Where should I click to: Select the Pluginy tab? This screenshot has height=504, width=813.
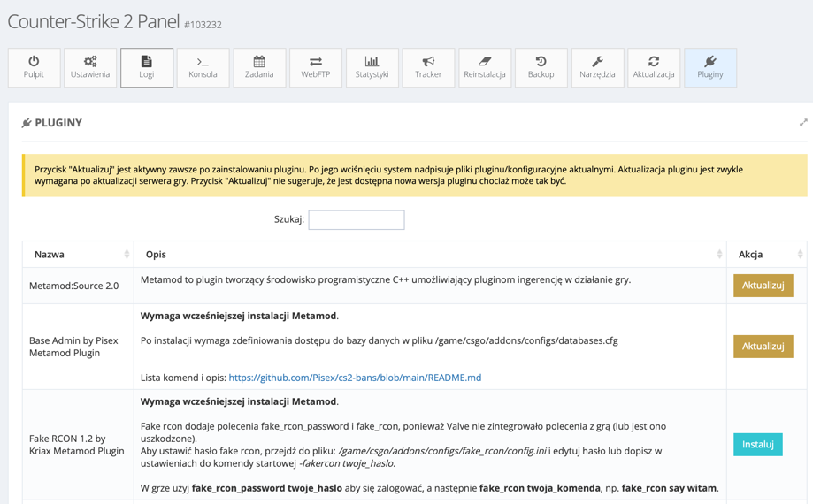coord(709,68)
